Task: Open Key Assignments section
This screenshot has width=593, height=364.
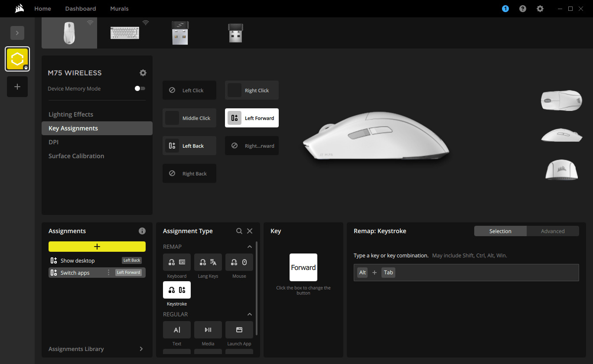Action: tap(97, 128)
